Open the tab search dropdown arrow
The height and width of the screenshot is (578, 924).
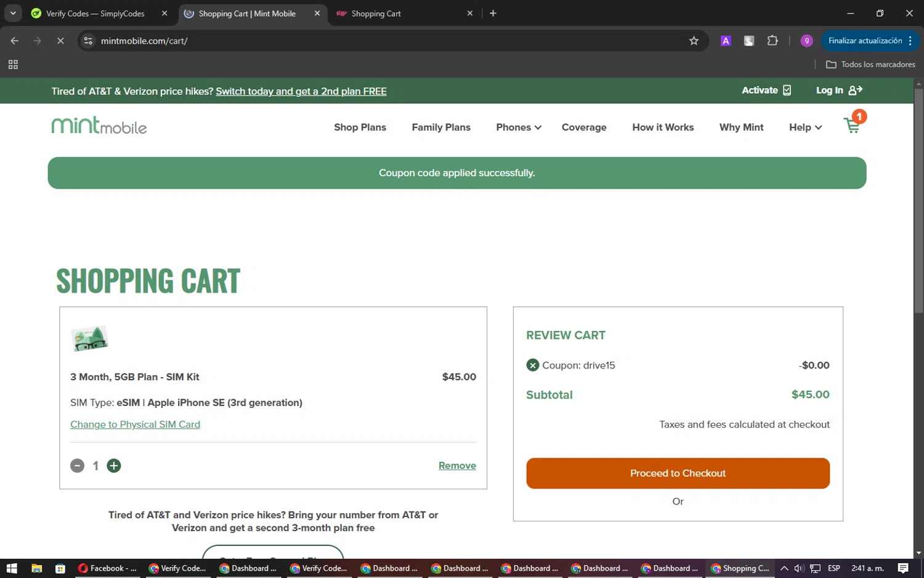tap(13, 13)
